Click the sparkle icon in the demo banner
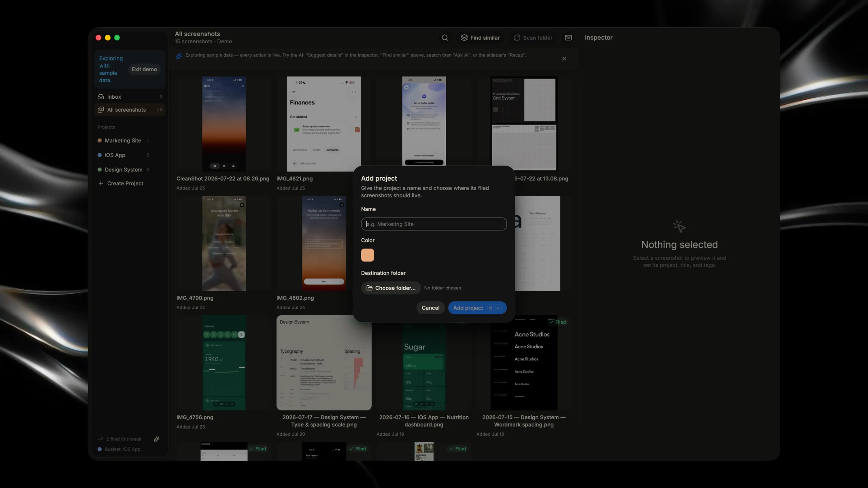Screen dimensions: 868x488 (179, 56)
